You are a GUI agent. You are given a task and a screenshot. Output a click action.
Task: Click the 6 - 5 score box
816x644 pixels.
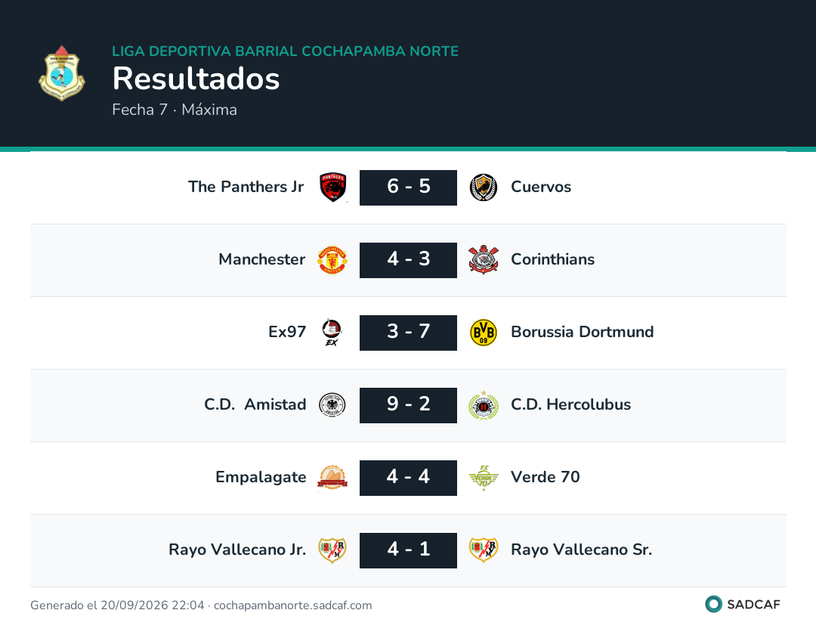(409, 187)
